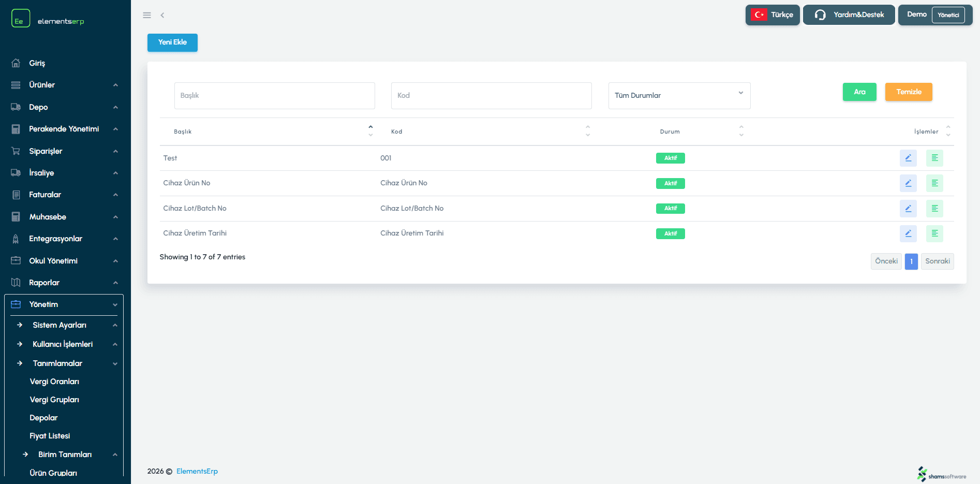Screen dimensions: 980x484
Task: Go to Önceki page
Action: point(886,261)
